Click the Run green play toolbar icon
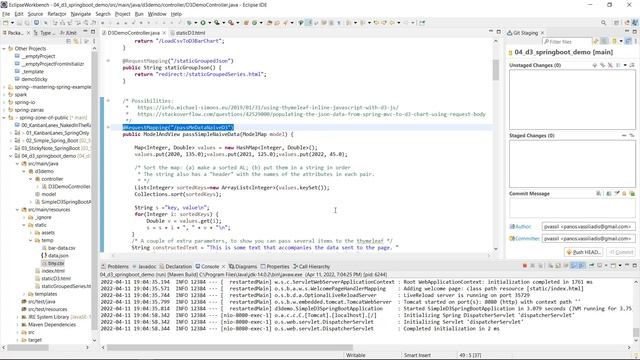The width and height of the screenshot is (640, 360). tap(202, 23)
